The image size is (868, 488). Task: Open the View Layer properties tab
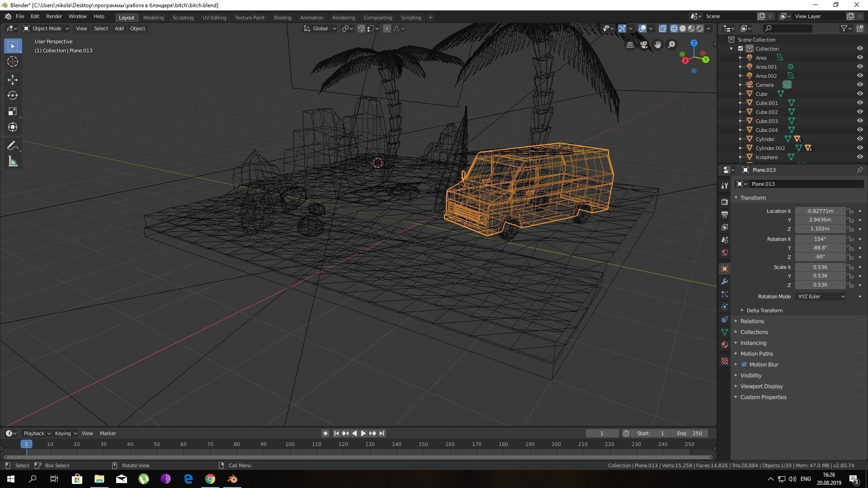(725, 227)
